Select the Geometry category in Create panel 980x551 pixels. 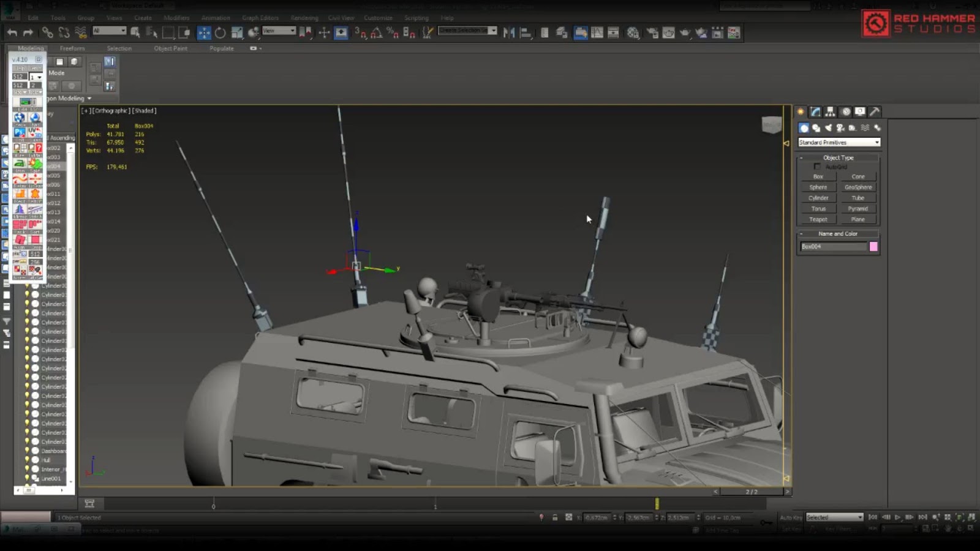804,128
